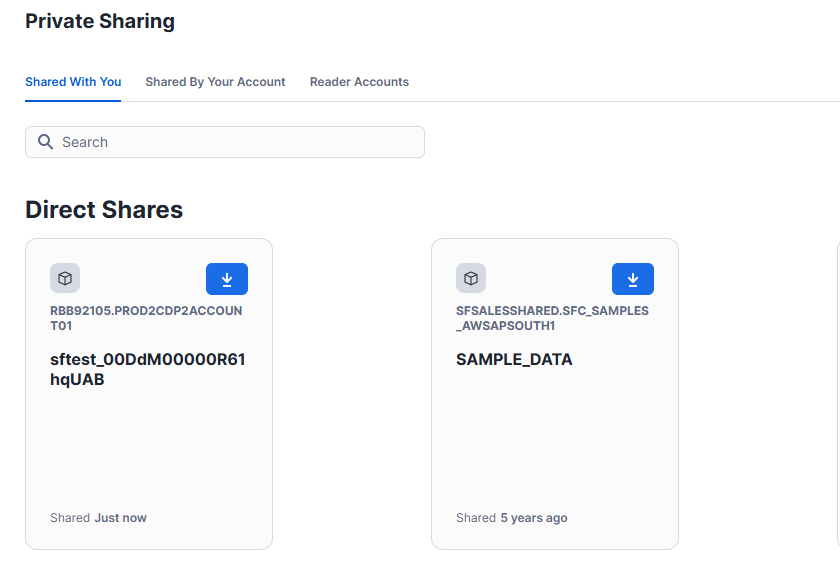This screenshot has width=840, height=571.
Task: Click the Direct Shares heading
Action: [104, 209]
